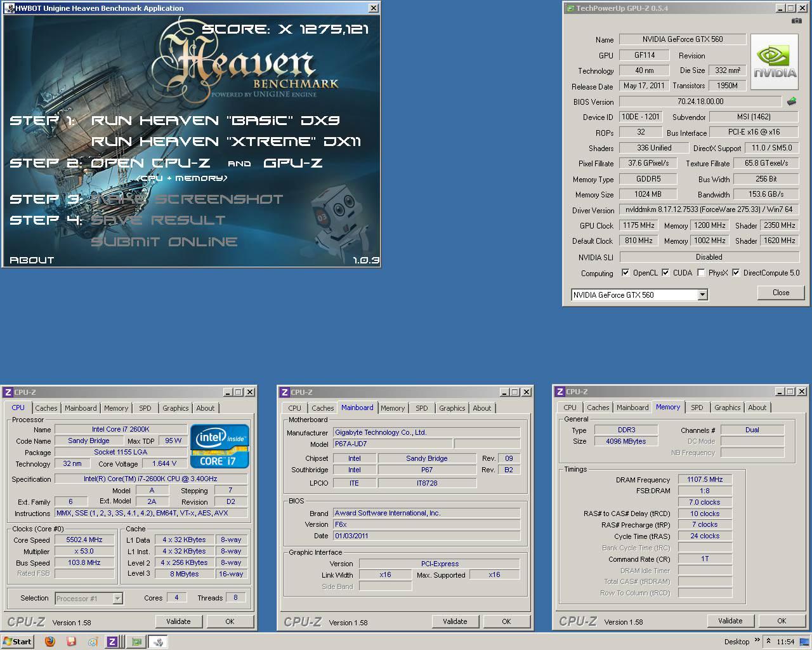Click the Multiplier value x 53.0
812x650 pixels.
pos(84,552)
